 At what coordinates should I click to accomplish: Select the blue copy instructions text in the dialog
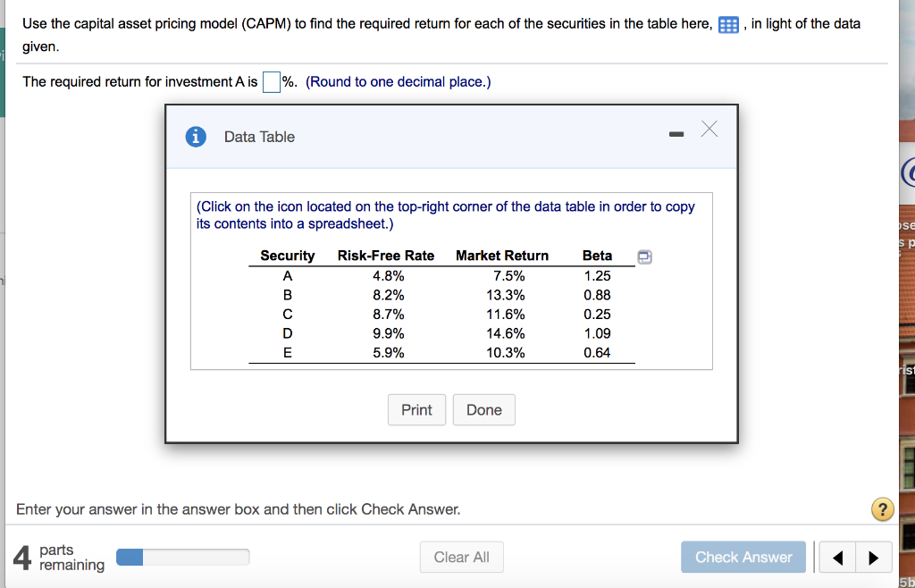[445, 214]
